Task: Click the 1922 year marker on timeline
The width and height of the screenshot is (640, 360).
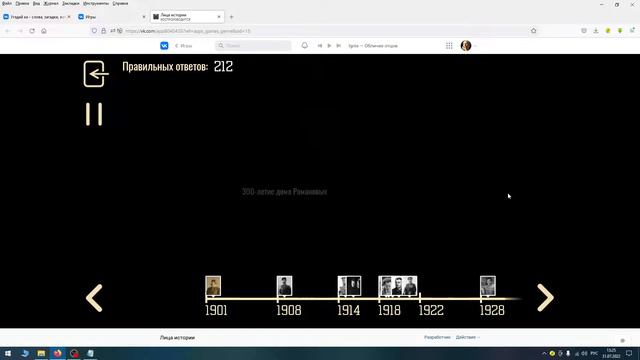Action: [x=431, y=310]
